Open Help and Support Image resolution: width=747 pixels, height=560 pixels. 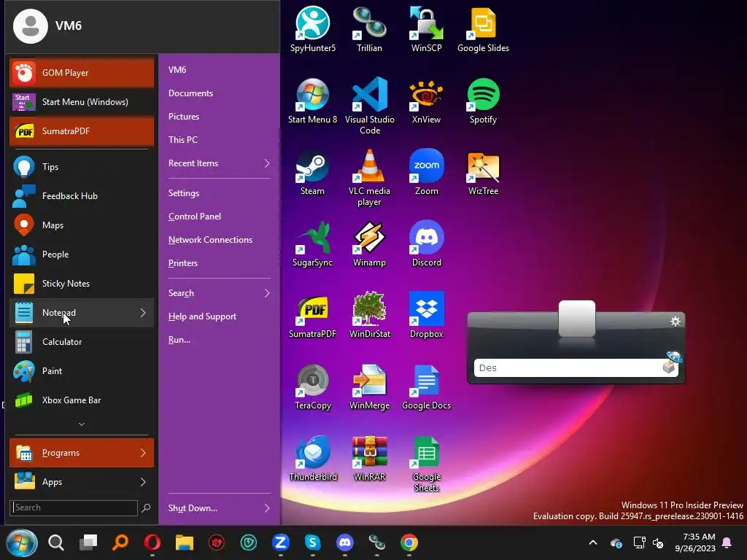(202, 316)
